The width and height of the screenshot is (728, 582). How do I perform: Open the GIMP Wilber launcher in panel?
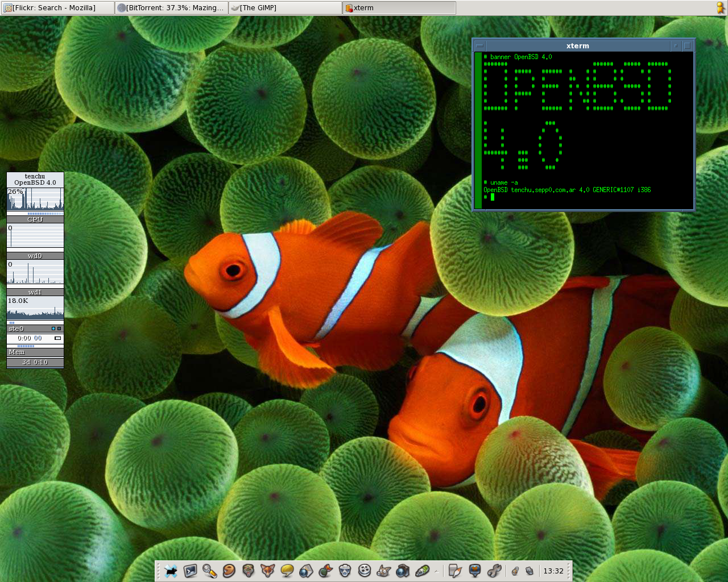pos(384,571)
